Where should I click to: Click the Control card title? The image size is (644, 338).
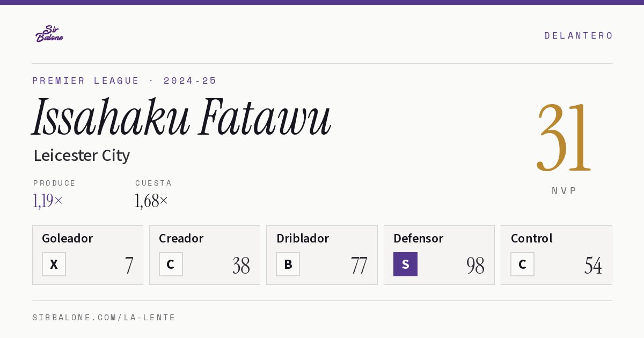click(x=532, y=238)
